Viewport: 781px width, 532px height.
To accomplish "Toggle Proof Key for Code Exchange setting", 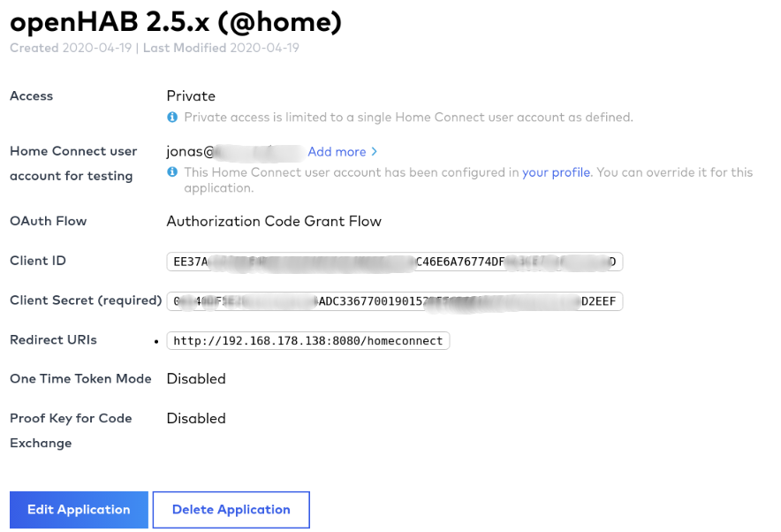I will 196,418.
